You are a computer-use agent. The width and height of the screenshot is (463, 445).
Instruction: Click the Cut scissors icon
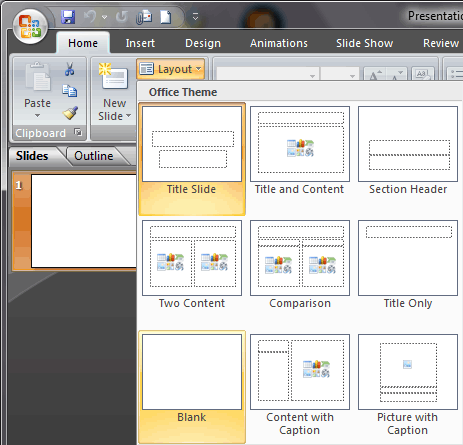(x=70, y=69)
